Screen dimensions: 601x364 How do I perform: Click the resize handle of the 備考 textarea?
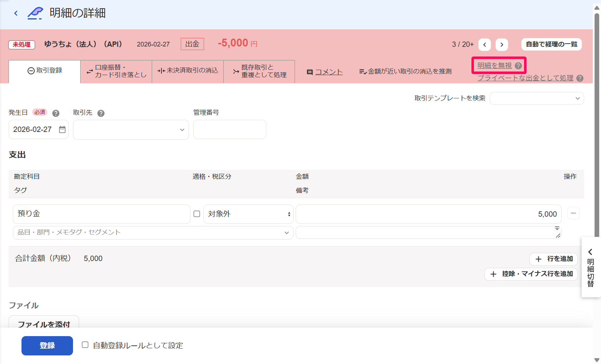[x=558, y=236]
